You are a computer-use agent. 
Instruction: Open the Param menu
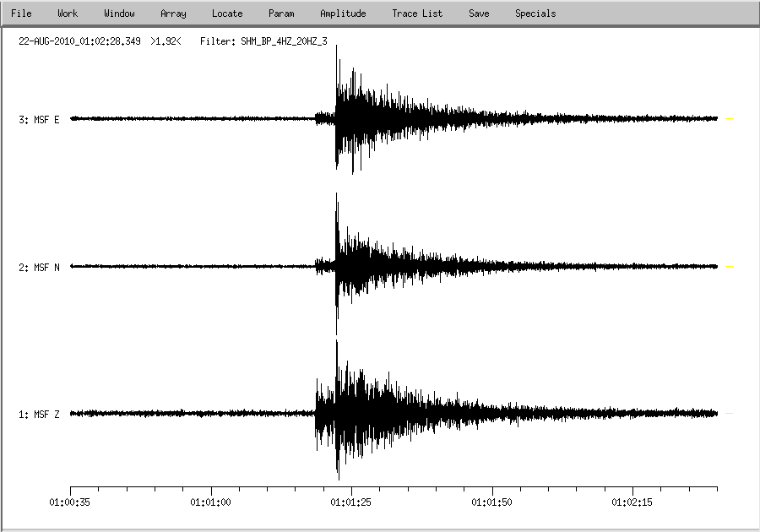pos(281,14)
